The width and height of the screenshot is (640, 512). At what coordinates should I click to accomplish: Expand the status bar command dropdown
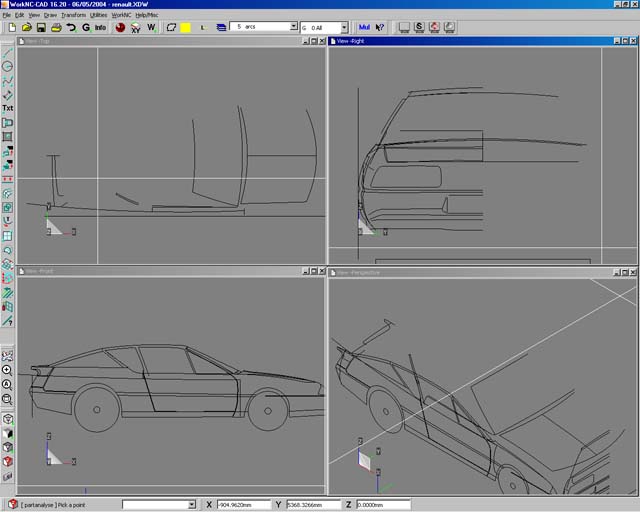(190, 505)
